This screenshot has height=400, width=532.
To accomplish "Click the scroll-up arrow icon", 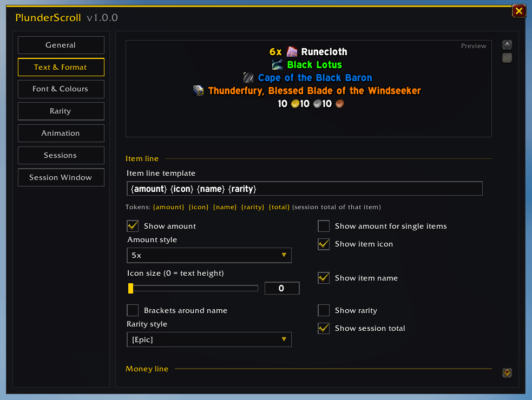I will (507, 45).
